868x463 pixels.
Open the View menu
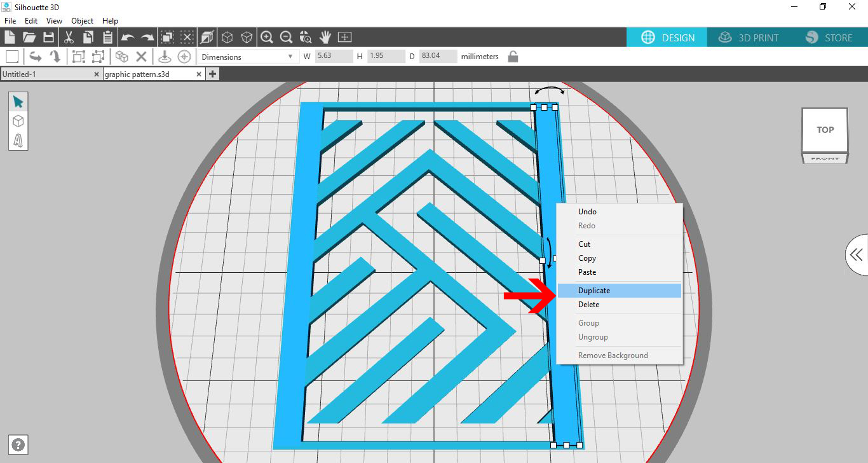pyautogui.click(x=54, y=21)
